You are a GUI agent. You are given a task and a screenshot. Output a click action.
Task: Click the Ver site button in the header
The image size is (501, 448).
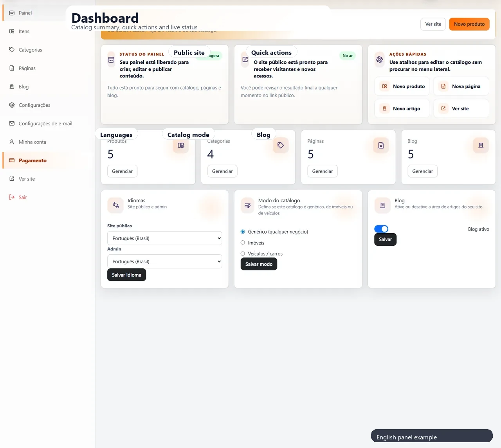coord(433,24)
